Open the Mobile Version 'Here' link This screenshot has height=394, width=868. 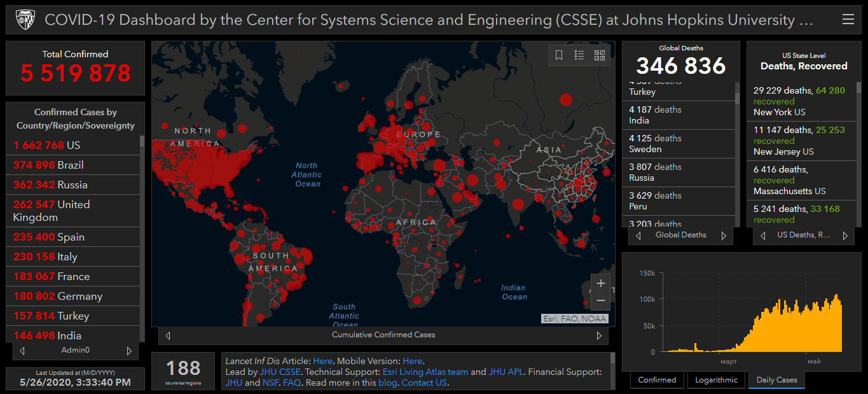pos(412,361)
